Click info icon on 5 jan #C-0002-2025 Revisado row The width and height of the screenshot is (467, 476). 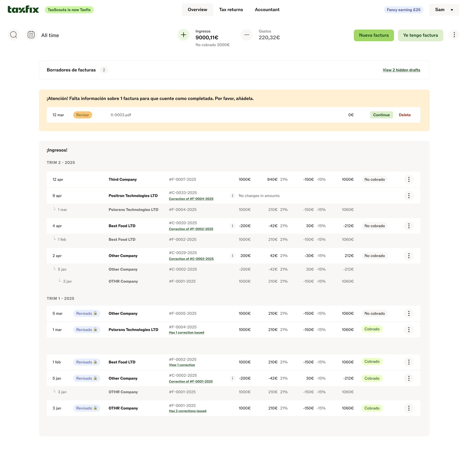point(232,378)
